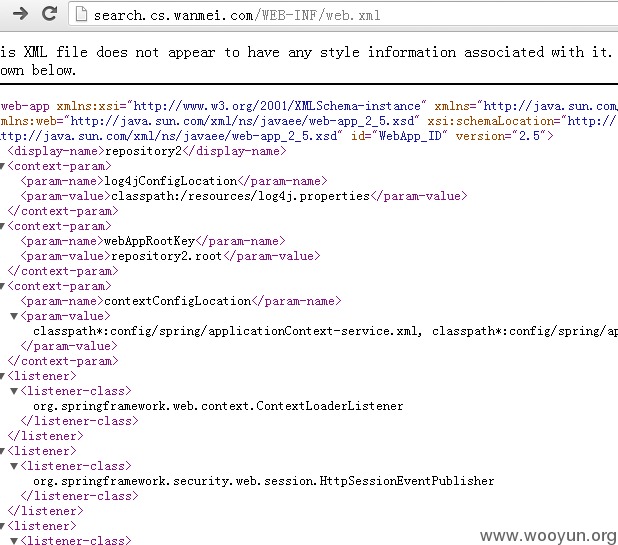Collapse param-value node with applicationContext-service.xml
The height and width of the screenshot is (545, 618).
click(x=14, y=316)
